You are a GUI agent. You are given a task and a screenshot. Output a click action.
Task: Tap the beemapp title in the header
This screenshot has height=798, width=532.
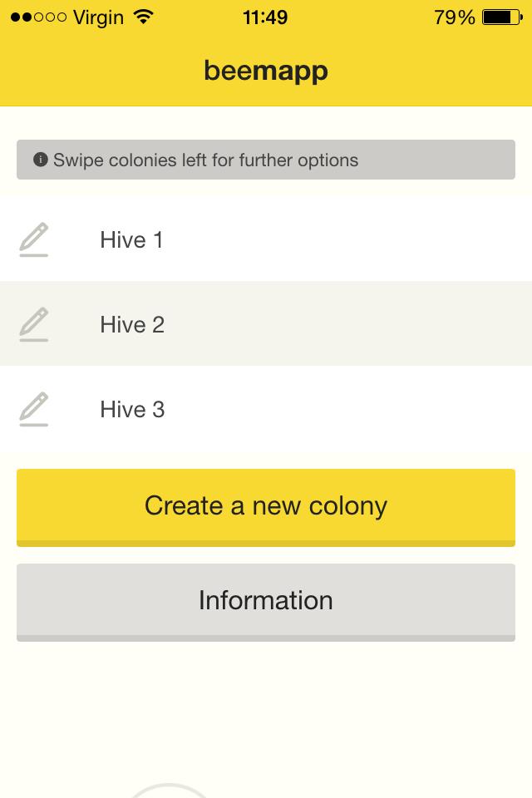(266, 71)
